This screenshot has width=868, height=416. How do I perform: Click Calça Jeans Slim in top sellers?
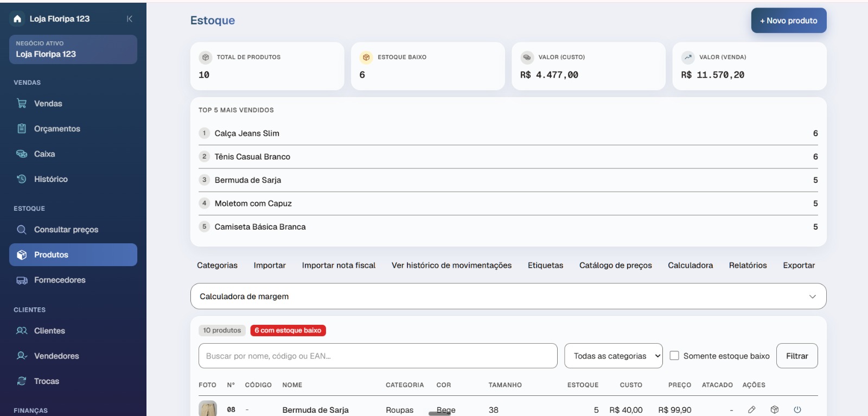tap(247, 133)
